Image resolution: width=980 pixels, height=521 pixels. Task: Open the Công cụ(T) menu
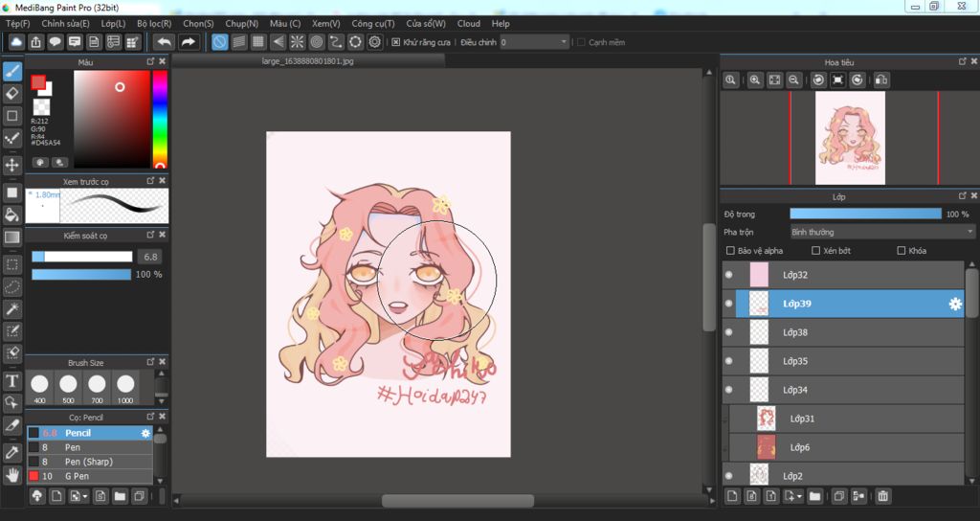373,23
